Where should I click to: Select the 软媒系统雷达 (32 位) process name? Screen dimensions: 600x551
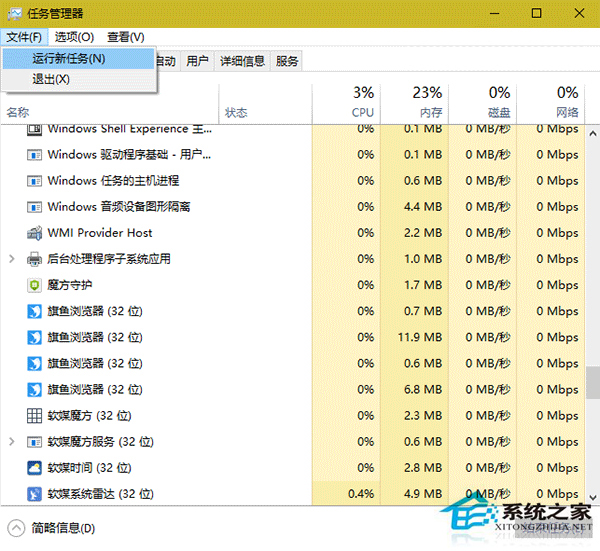tap(100, 494)
